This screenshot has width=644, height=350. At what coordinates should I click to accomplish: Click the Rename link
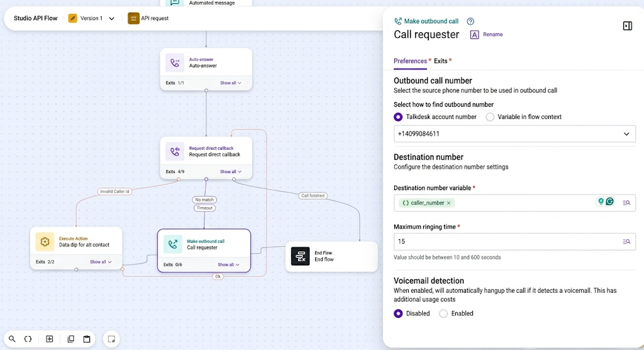coord(492,35)
